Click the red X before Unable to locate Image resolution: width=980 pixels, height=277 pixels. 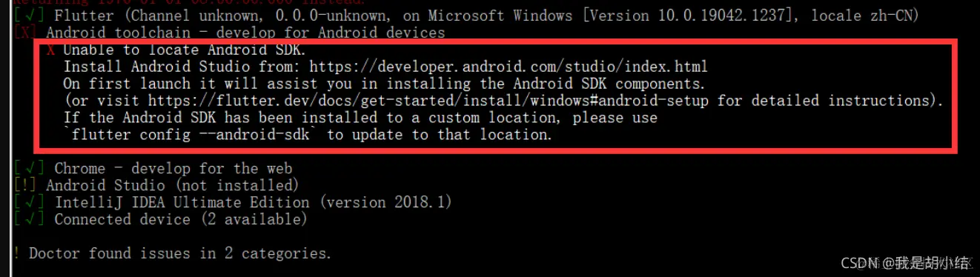pos(50,50)
